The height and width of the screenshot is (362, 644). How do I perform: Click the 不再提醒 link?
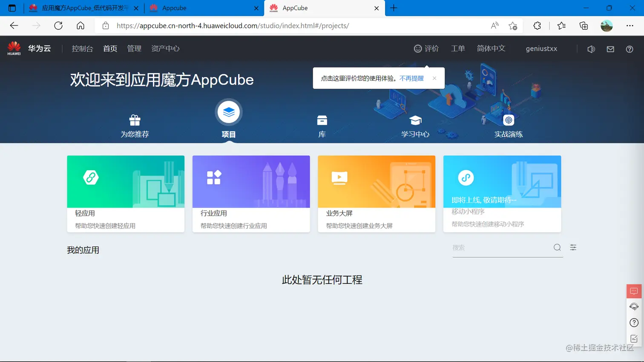click(411, 78)
